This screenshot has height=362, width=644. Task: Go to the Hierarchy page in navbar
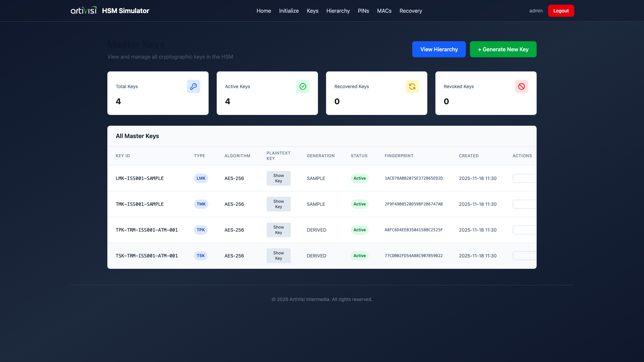tap(338, 11)
